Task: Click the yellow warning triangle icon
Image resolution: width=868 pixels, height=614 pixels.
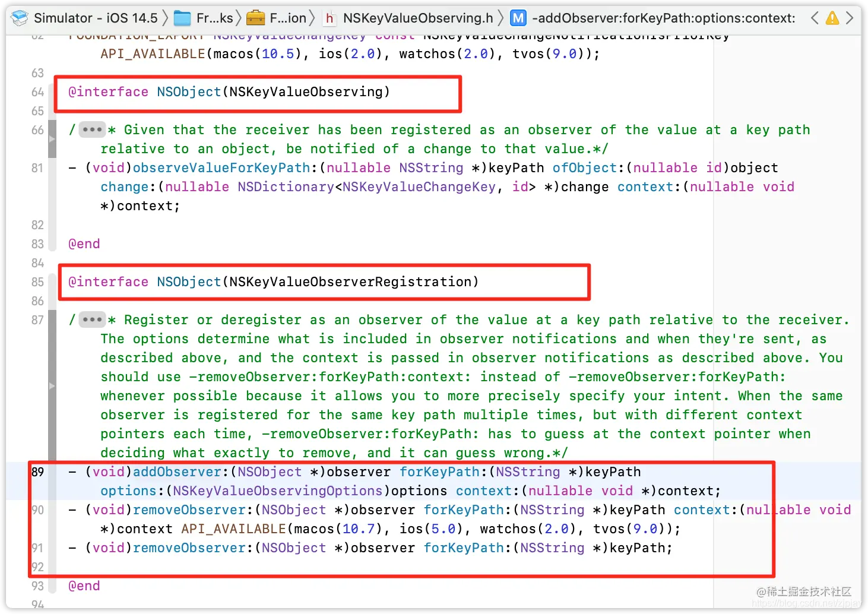Action: 832,18
